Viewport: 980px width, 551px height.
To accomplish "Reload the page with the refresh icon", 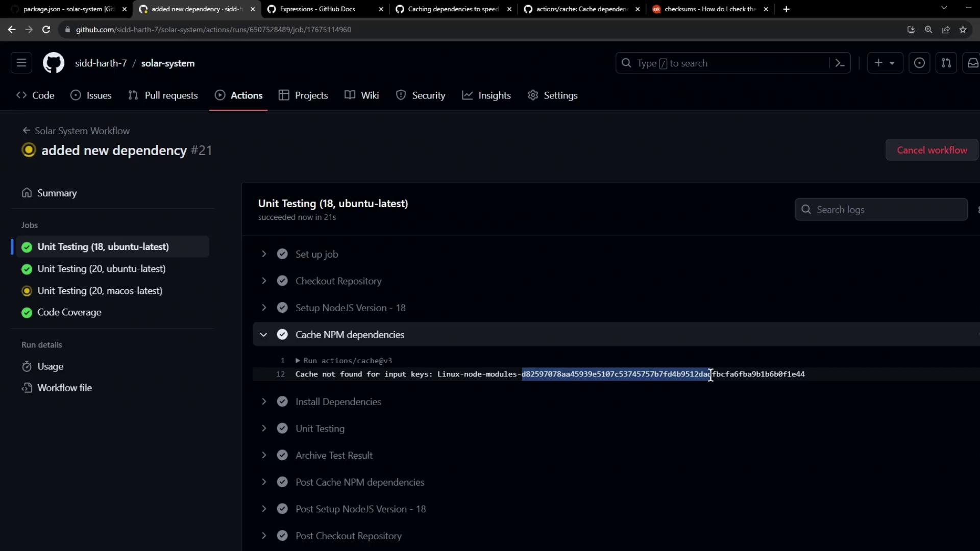I will click(x=46, y=30).
